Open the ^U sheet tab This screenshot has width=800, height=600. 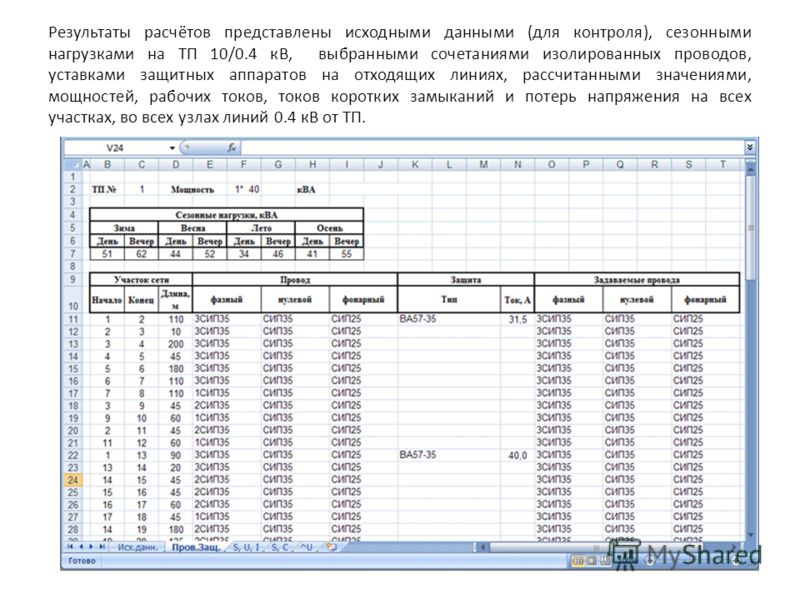click(x=307, y=547)
